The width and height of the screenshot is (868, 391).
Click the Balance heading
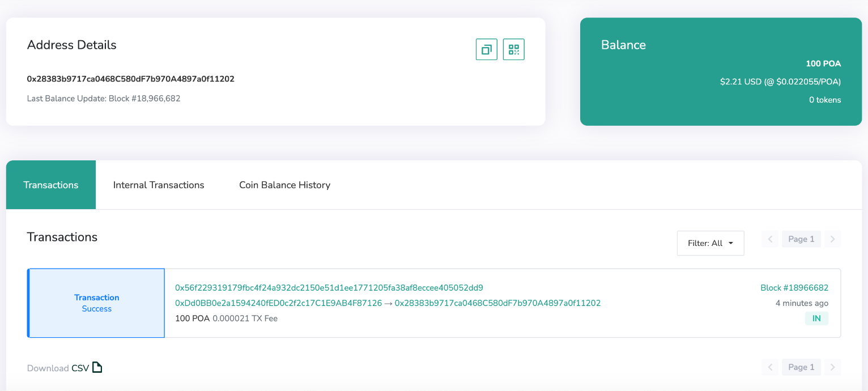point(623,45)
